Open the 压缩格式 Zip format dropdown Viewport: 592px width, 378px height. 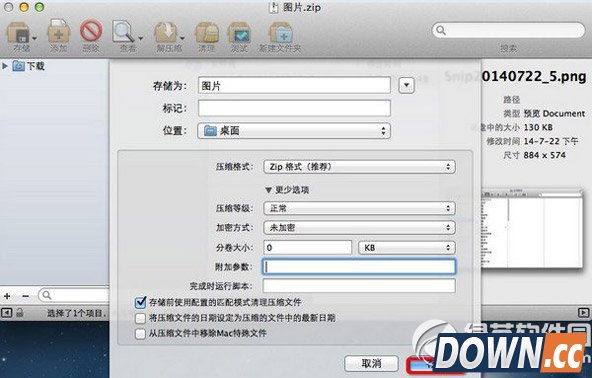pyautogui.click(x=359, y=167)
